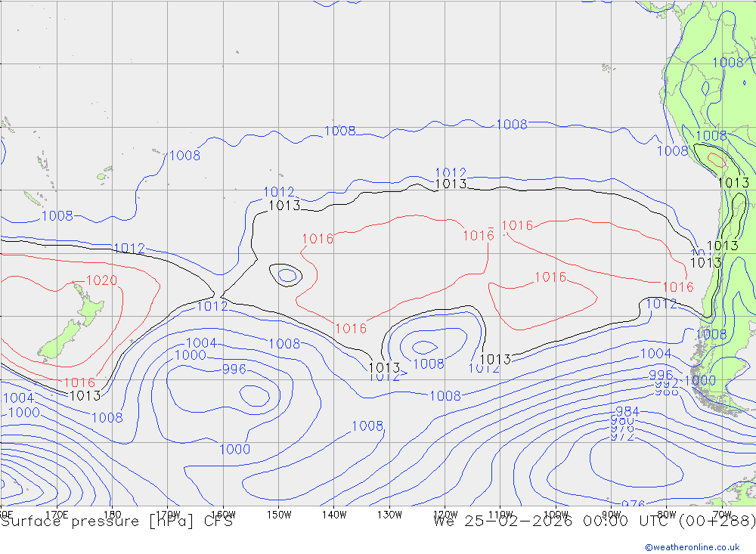Click the 170E longitude label
The width and height of the screenshot is (756, 554).
tap(57, 514)
